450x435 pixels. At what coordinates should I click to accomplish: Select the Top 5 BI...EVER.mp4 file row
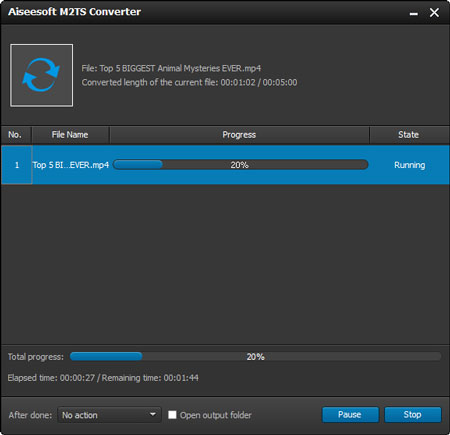pyautogui.click(x=225, y=165)
